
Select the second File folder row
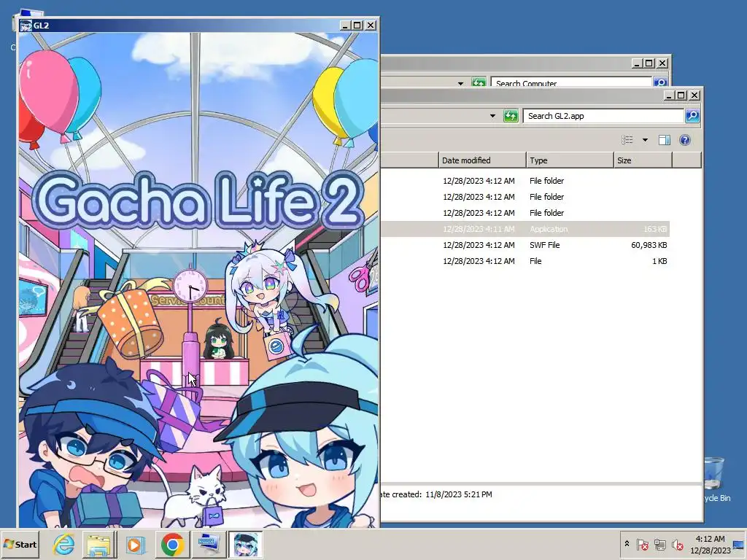[525, 197]
